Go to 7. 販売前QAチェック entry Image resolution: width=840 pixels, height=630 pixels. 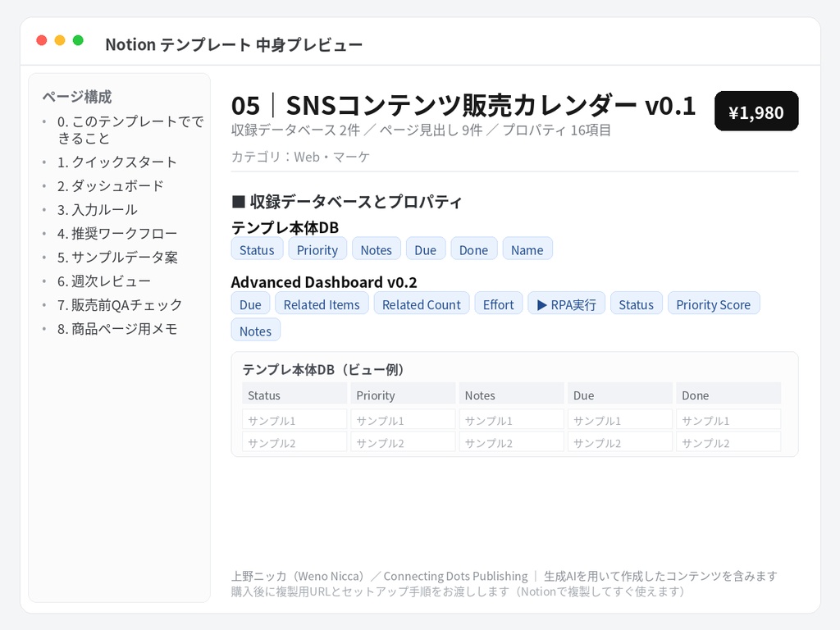(120, 305)
